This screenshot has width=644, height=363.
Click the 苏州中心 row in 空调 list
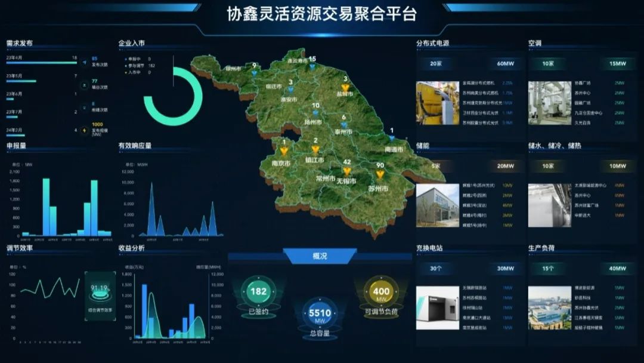point(599,93)
